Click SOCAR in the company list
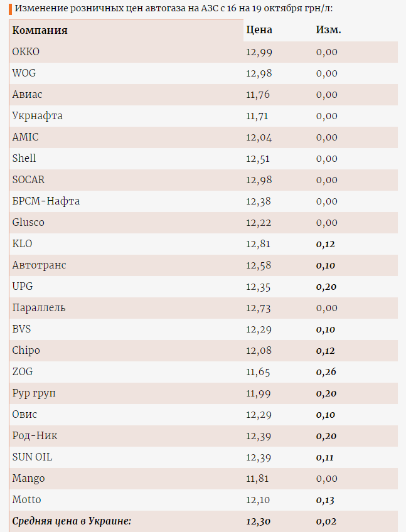The image size is (406, 532). point(28,179)
